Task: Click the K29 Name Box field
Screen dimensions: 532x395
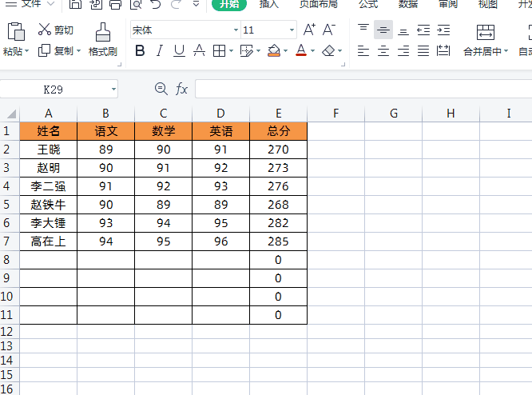Action: click(54, 90)
